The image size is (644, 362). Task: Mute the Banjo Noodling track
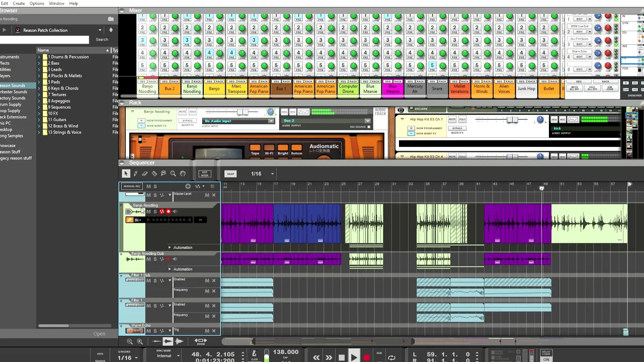click(x=148, y=212)
